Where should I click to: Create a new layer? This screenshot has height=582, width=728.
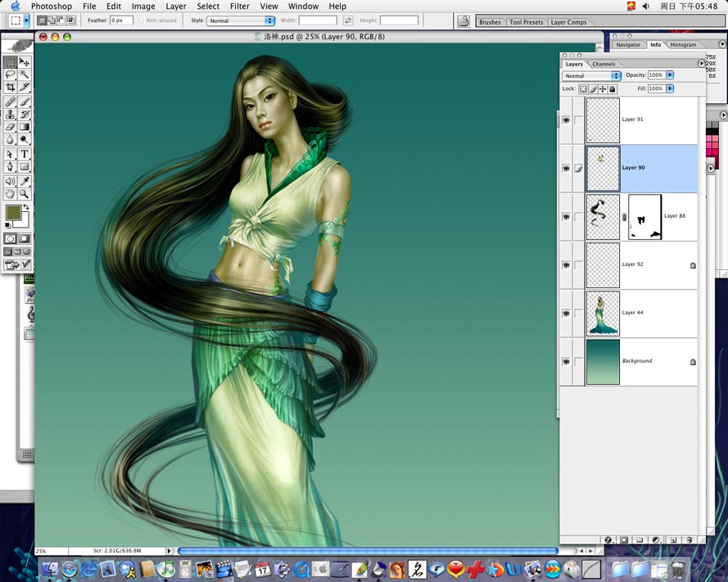pyautogui.click(x=673, y=539)
